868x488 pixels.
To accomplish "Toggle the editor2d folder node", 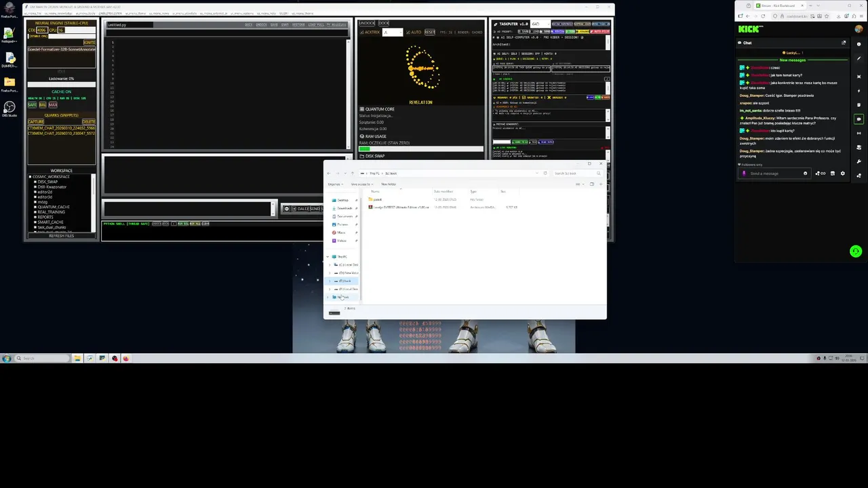I will tap(35, 192).
